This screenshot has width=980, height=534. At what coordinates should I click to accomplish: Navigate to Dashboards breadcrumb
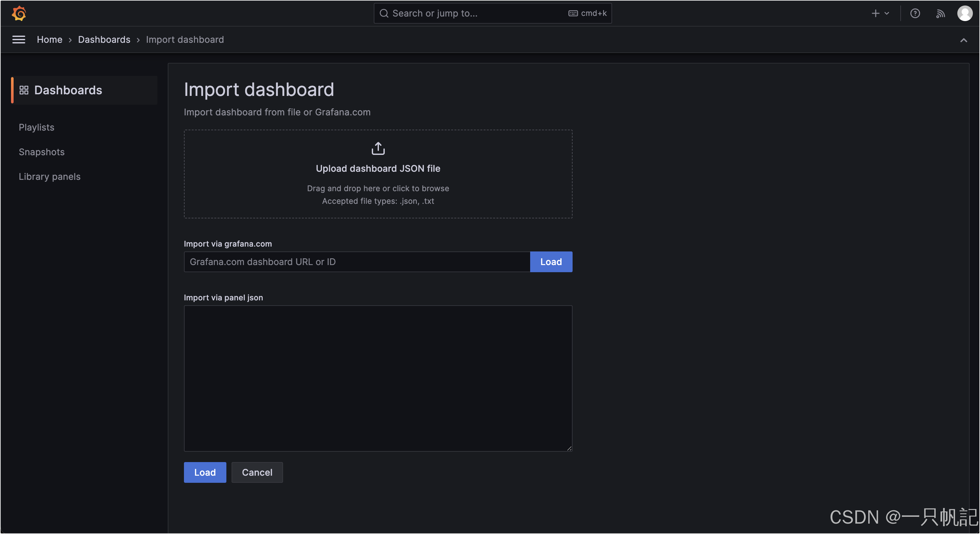coord(104,40)
